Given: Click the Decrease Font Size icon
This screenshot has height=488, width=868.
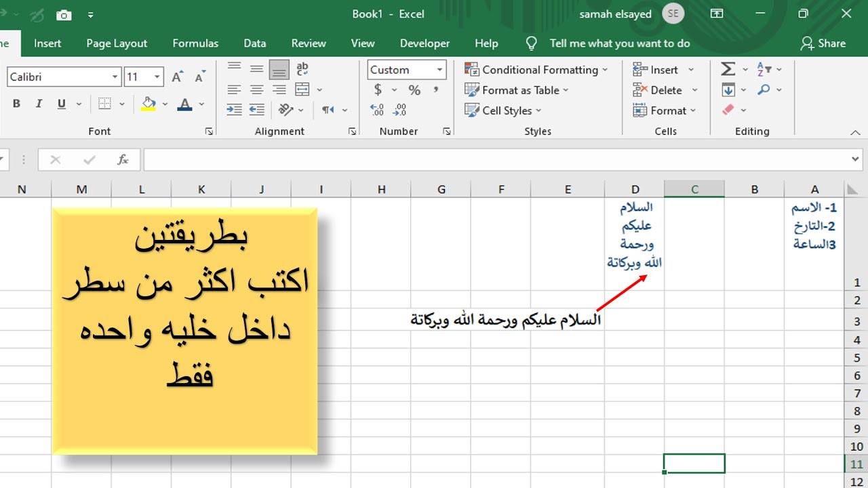Looking at the screenshot, I should pyautogui.click(x=199, y=77).
